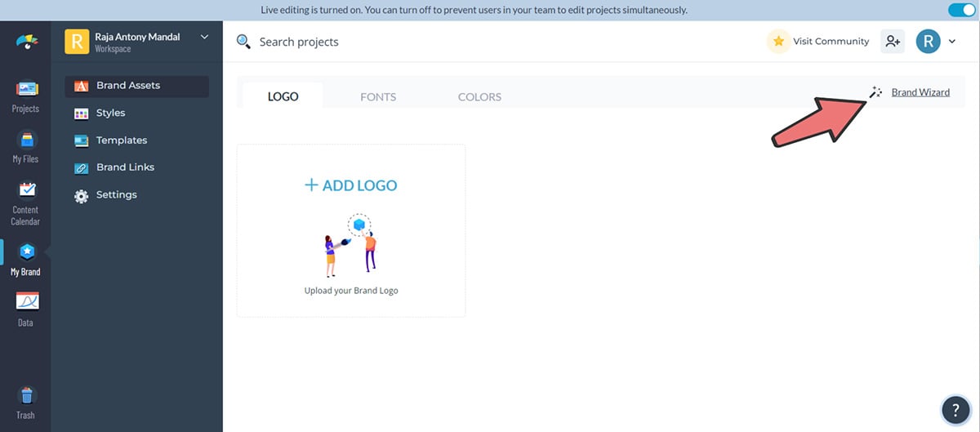Select the LOGO tab

[283, 96]
